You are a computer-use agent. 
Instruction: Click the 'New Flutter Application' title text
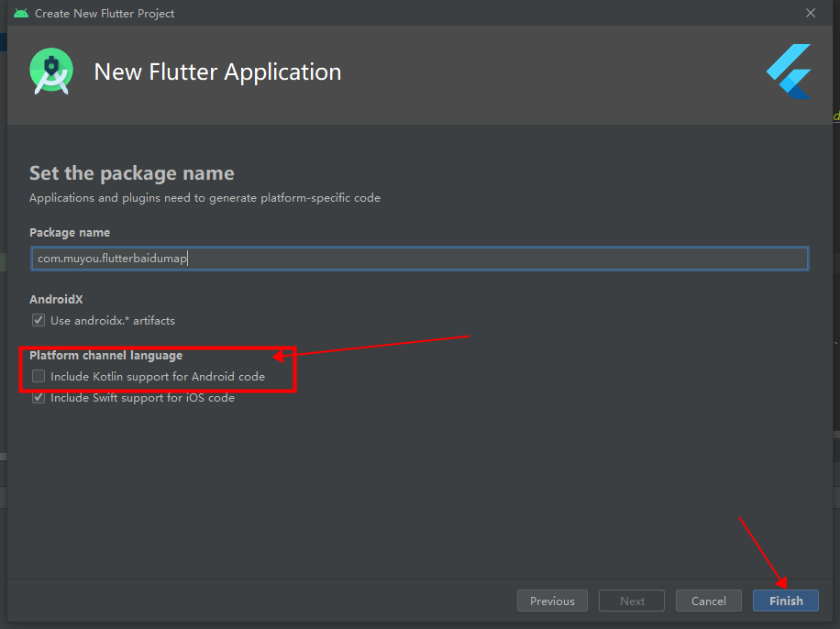217,72
